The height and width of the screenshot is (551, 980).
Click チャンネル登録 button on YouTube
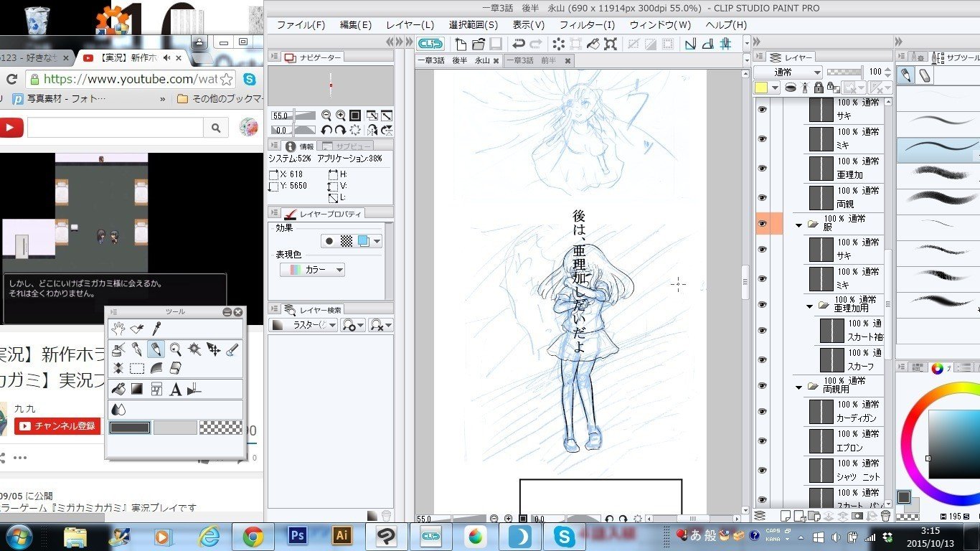(57, 426)
